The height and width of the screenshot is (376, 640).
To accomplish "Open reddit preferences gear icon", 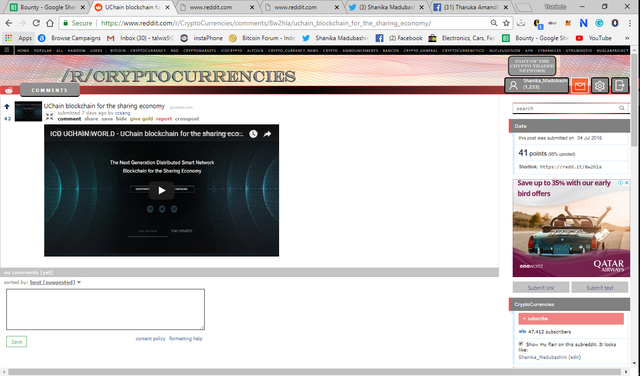I will click(x=600, y=86).
